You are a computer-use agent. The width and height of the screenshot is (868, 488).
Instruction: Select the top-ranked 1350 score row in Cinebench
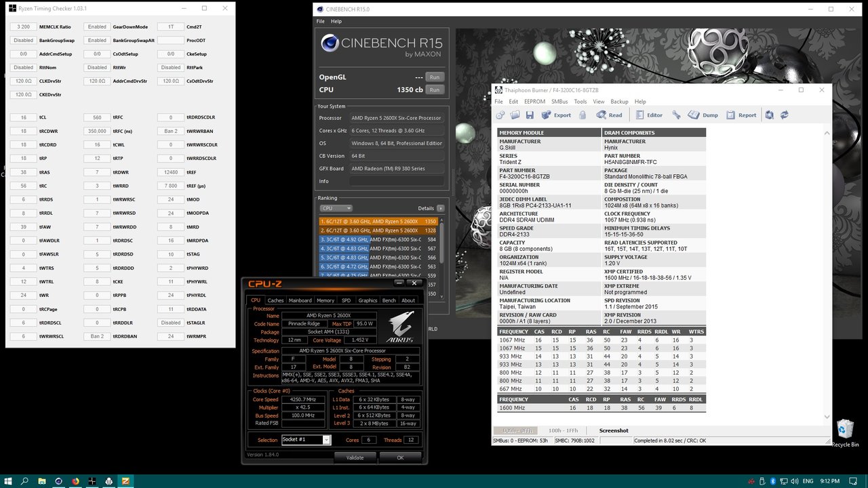(378, 222)
